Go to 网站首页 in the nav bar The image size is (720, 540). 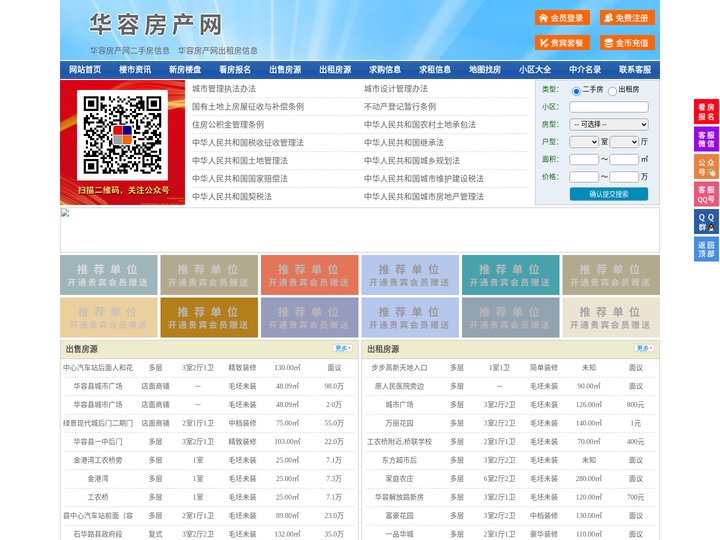tap(85, 70)
